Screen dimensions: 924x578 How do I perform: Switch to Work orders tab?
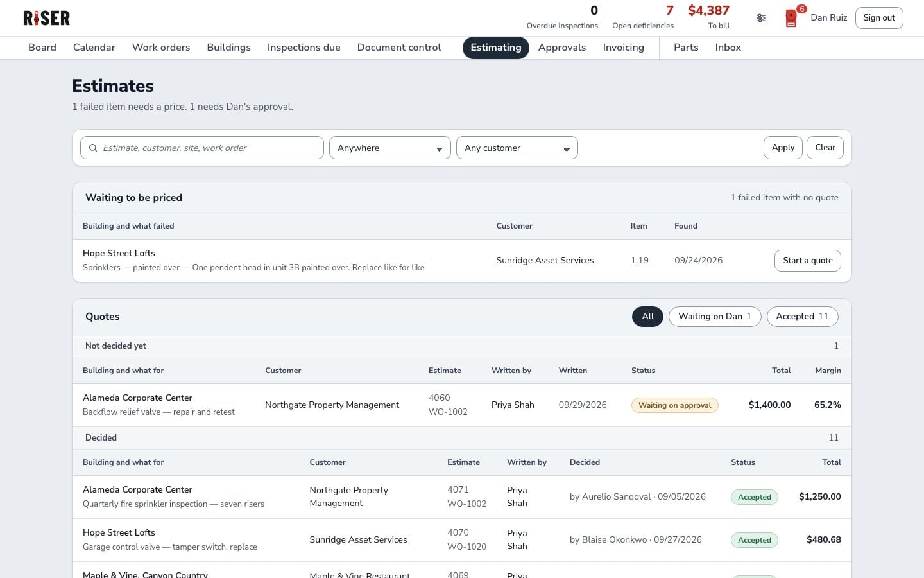[161, 48]
